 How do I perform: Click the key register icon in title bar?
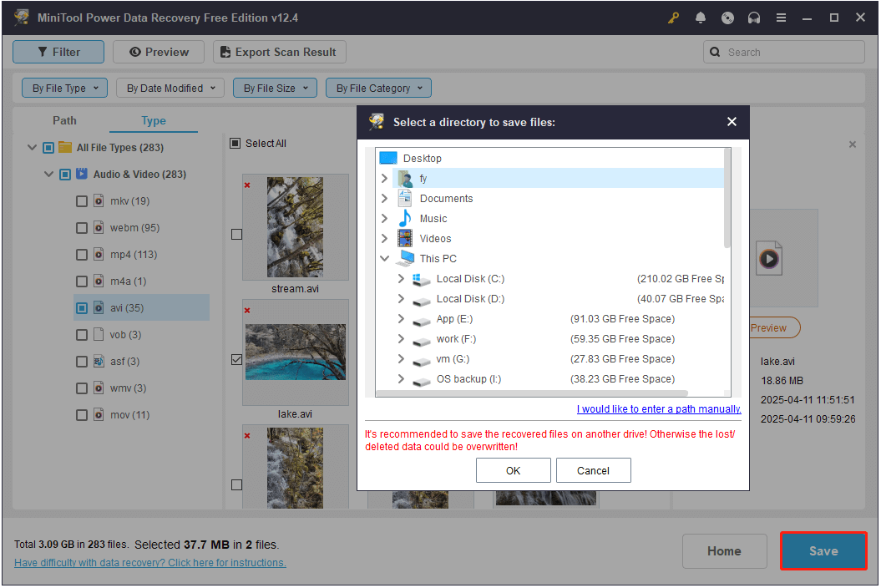673,18
